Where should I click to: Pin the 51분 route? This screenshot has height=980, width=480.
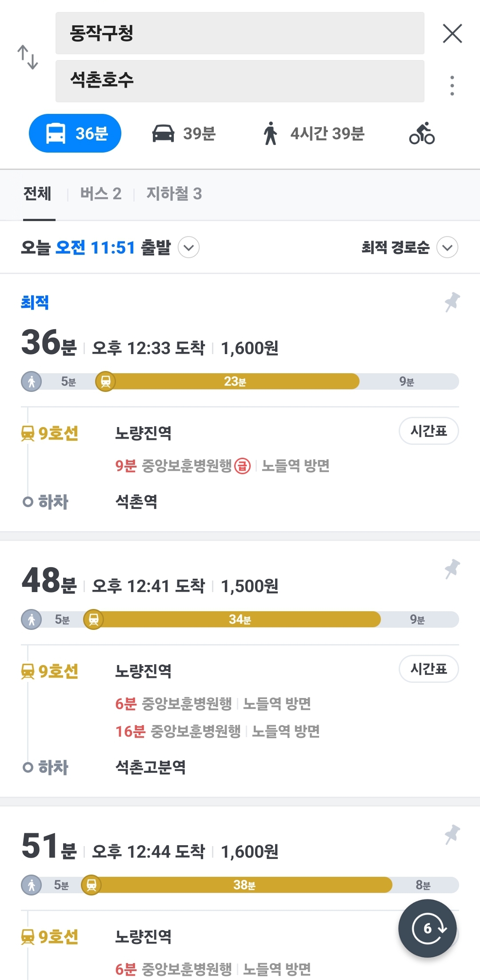coord(452,835)
